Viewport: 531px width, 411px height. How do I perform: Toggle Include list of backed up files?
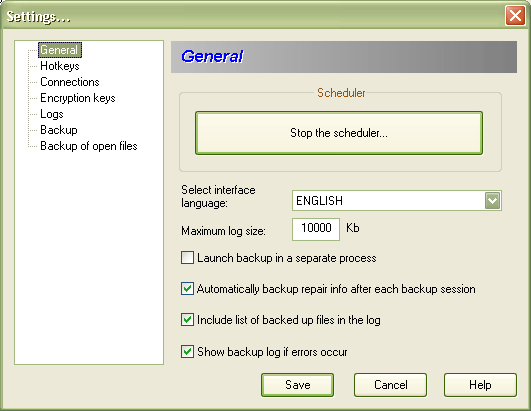click(x=187, y=320)
